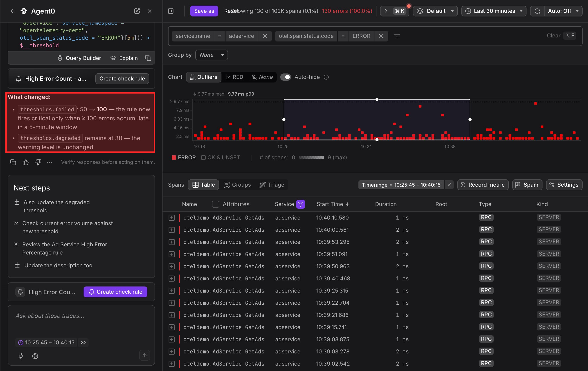Select the RED chart tab

[x=235, y=77]
